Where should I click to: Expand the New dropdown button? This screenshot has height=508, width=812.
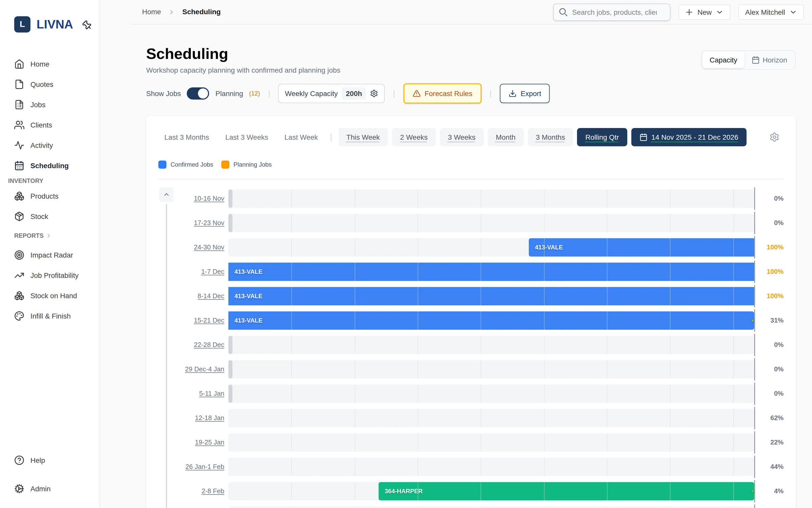tap(704, 12)
